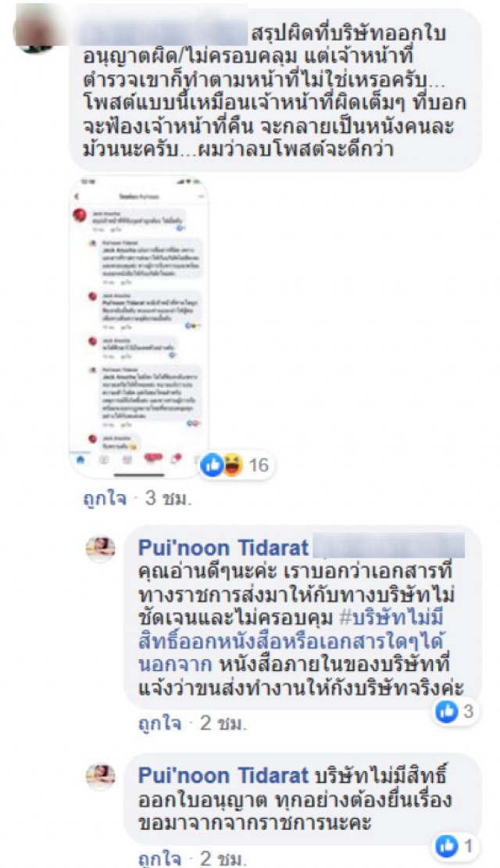Like the second reply using ถูกใจ
The width and height of the screenshot is (500, 868).
(x=159, y=859)
